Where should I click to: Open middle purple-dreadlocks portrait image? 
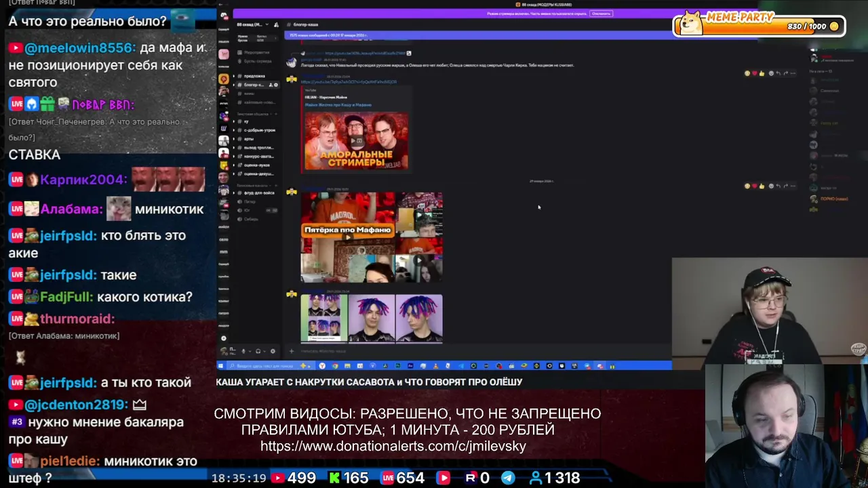pyautogui.click(x=372, y=319)
